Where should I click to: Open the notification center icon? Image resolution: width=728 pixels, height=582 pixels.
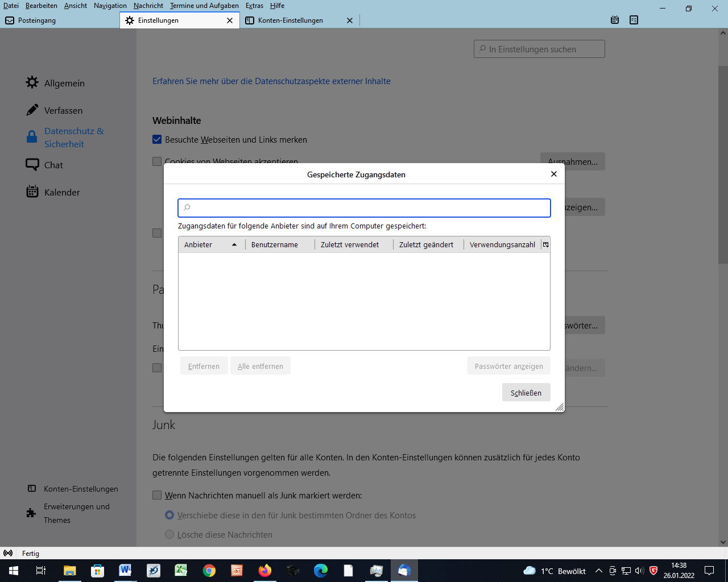coord(709,571)
